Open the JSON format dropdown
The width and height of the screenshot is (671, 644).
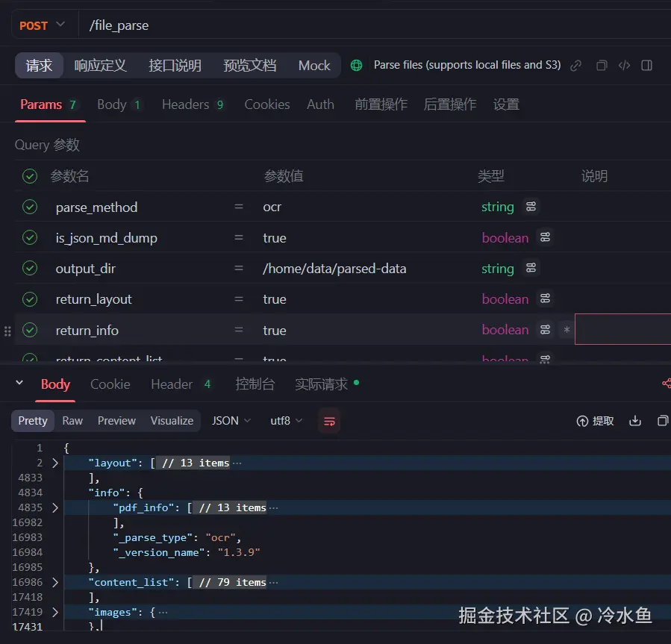click(x=231, y=421)
